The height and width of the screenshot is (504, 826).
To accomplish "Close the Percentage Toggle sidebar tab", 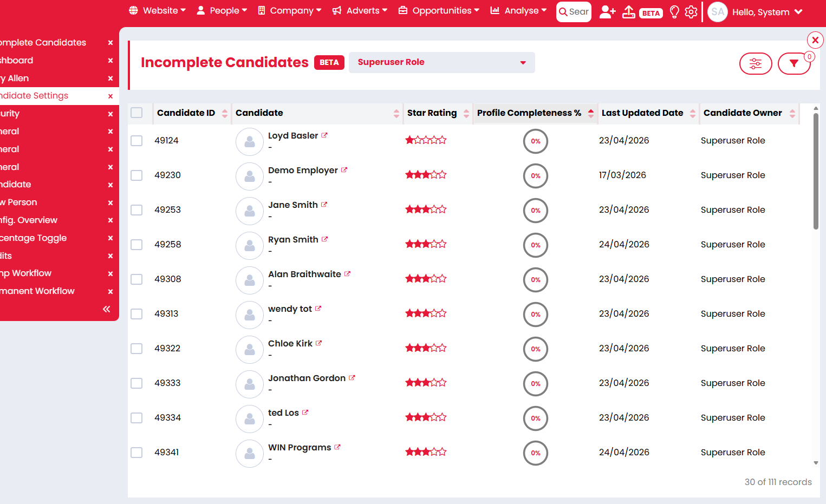I will [110, 238].
